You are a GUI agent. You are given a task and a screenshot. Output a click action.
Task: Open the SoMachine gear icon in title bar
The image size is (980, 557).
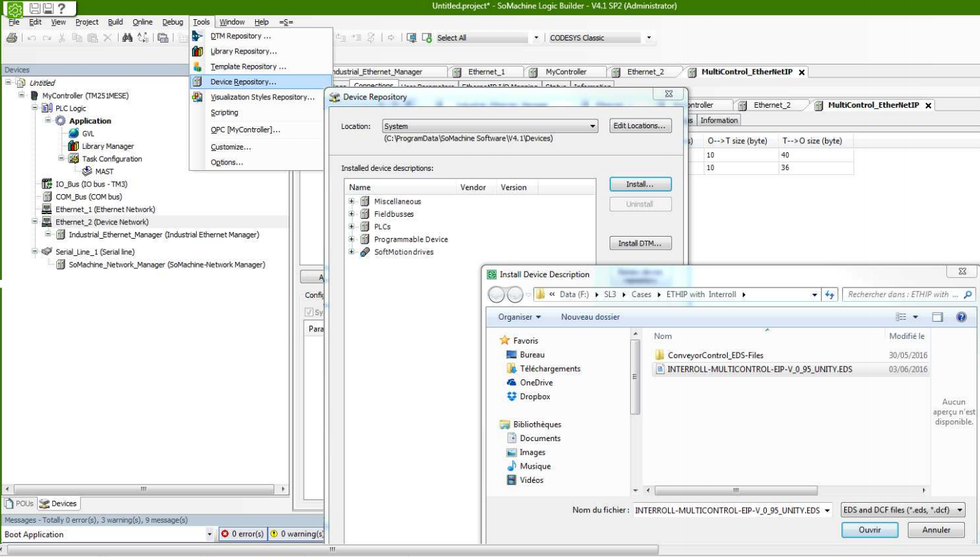(x=15, y=9)
